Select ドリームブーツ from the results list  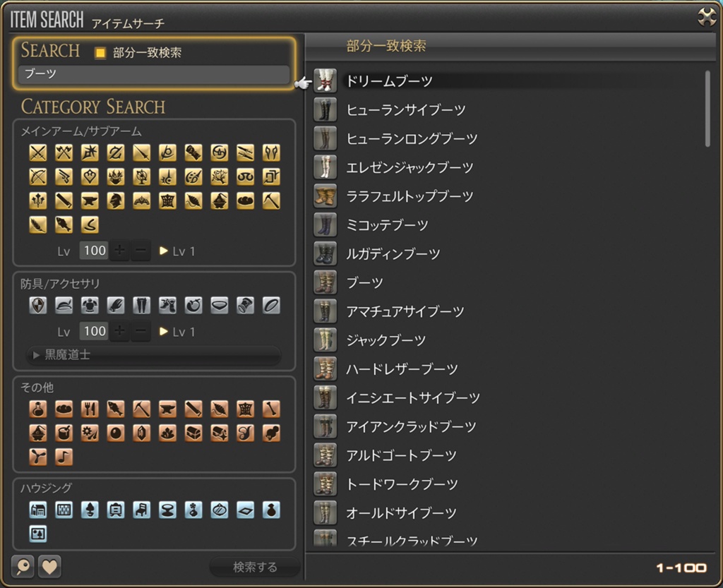pos(390,81)
